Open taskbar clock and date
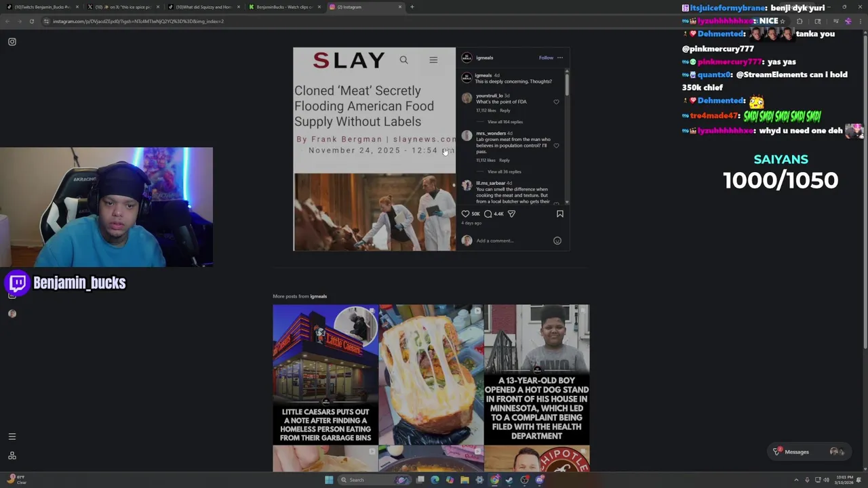Image resolution: width=868 pixels, height=488 pixels. [844, 480]
